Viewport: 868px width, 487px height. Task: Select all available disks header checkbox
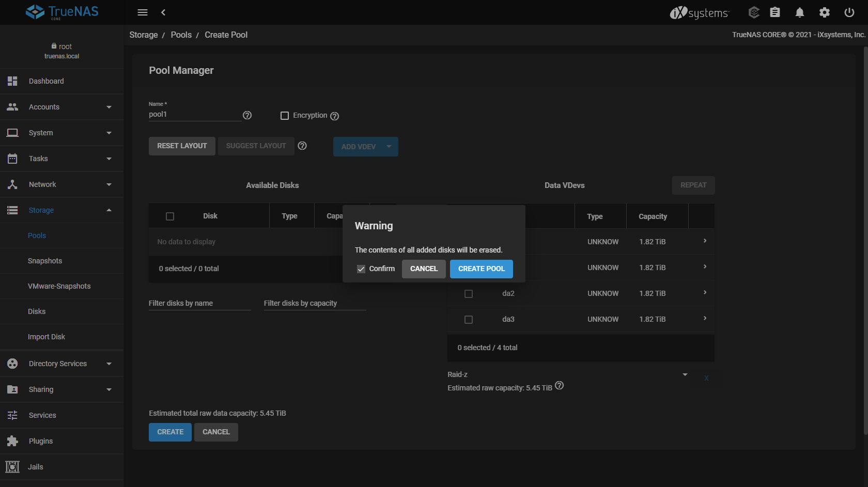[x=170, y=216]
